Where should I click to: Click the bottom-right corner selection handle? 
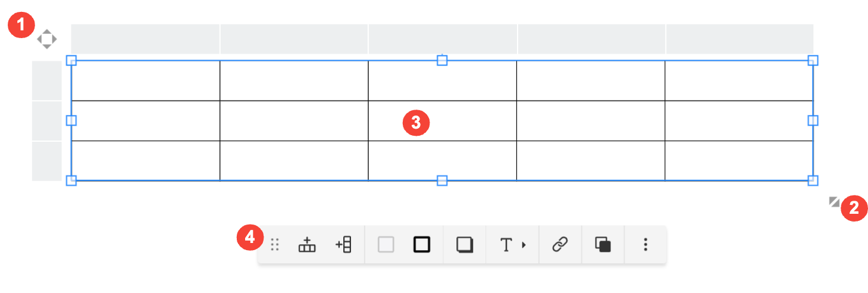(813, 180)
